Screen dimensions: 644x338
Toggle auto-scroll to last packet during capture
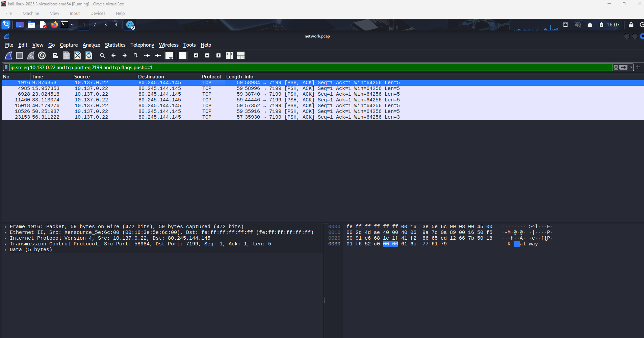(x=169, y=55)
